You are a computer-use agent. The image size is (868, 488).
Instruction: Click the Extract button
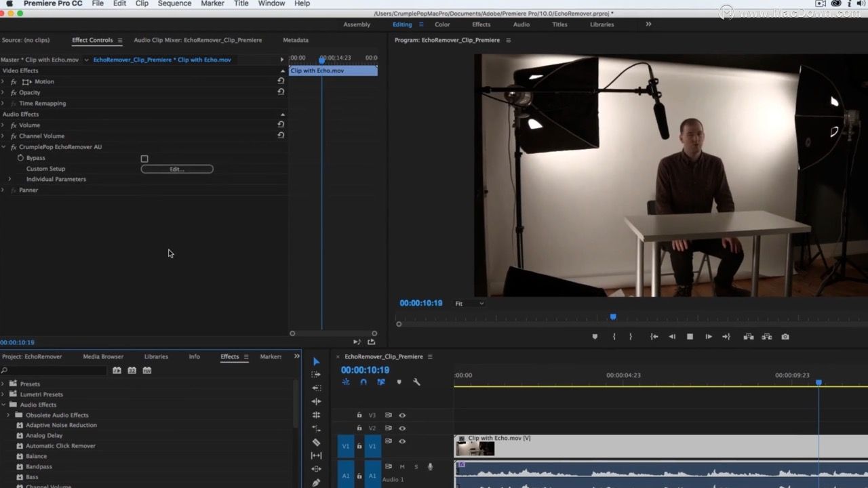[x=767, y=337]
